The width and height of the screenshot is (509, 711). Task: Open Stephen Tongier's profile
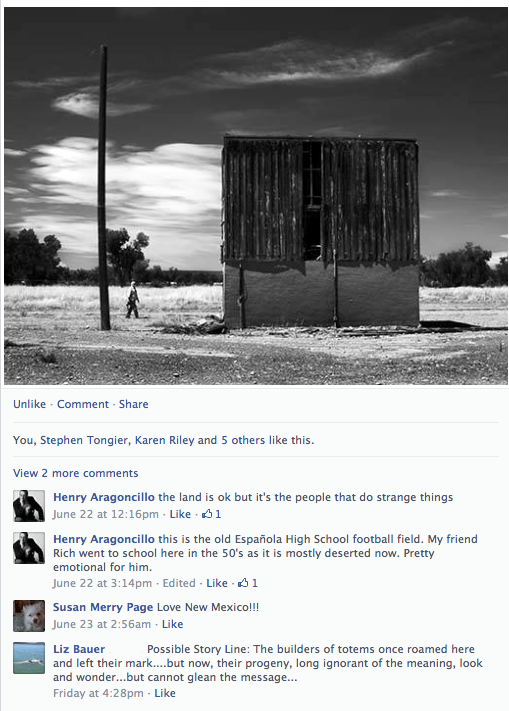tap(84, 440)
